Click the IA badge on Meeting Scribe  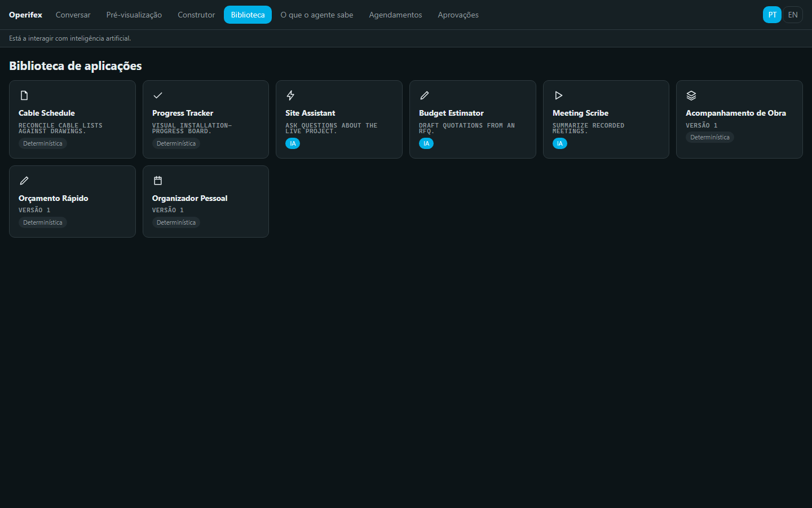pos(560,143)
